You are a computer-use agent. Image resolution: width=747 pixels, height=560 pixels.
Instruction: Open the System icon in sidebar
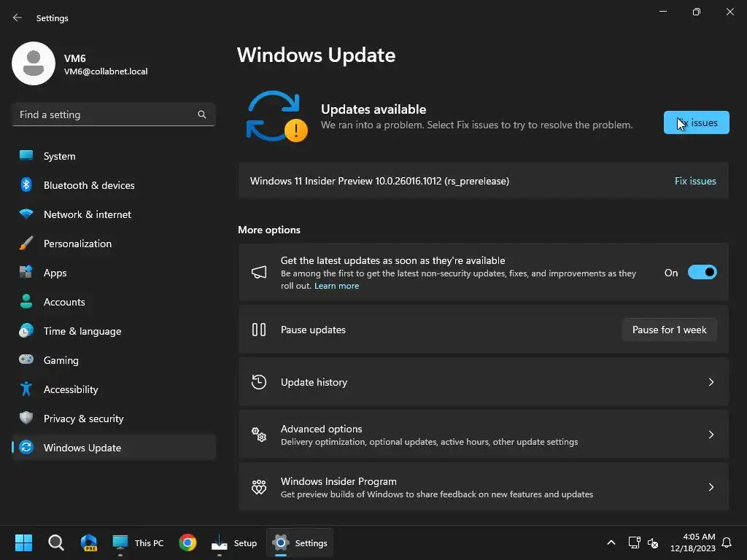(x=26, y=156)
